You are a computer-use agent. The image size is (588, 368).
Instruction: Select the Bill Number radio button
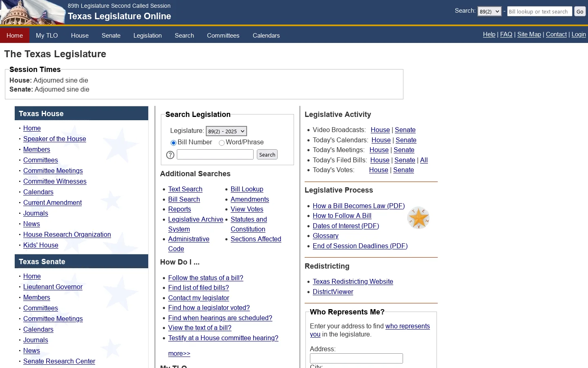[173, 143]
